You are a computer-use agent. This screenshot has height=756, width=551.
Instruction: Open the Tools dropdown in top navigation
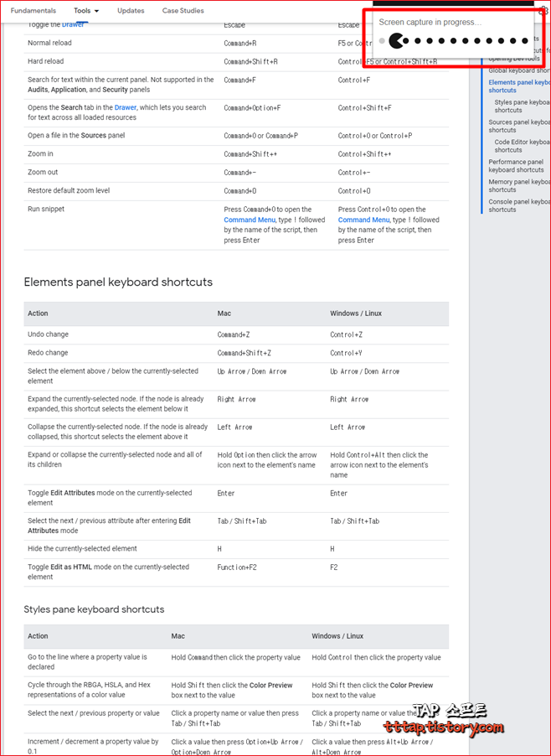coord(87,11)
